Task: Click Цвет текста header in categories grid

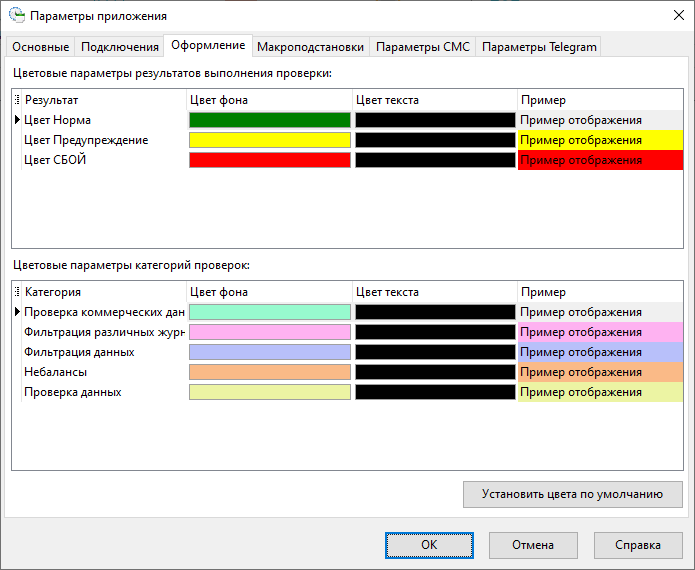Action: point(435,292)
